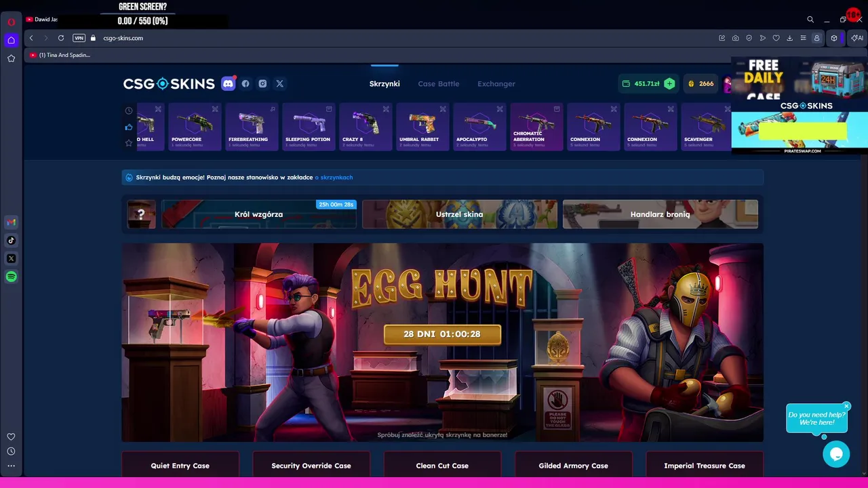The height and width of the screenshot is (488, 868).
Task: Show recent drops with the clock icon
Action: pyautogui.click(x=129, y=110)
